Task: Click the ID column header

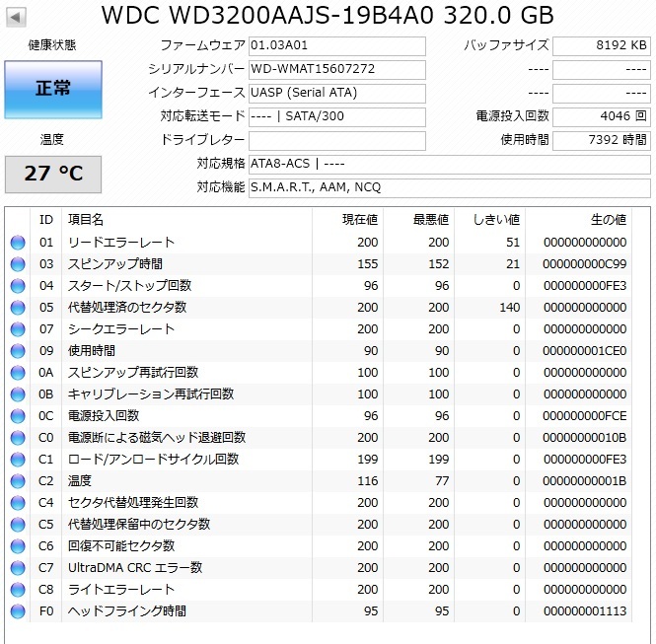Action: click(46, 220)
